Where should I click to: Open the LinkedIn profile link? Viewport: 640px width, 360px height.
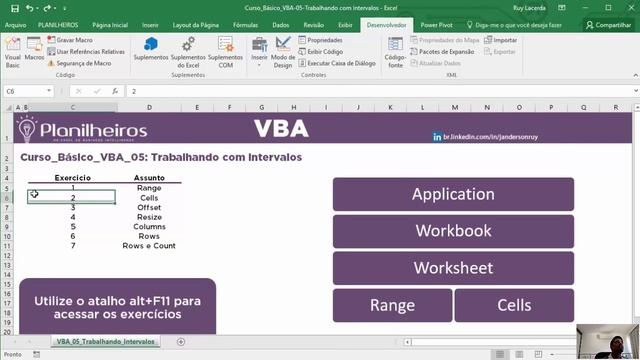pyautogui.click(x=485, y=137)
